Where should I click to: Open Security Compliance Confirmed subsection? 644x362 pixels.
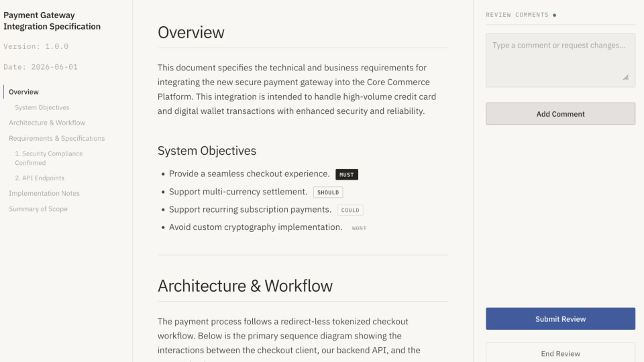click(49, 158)
